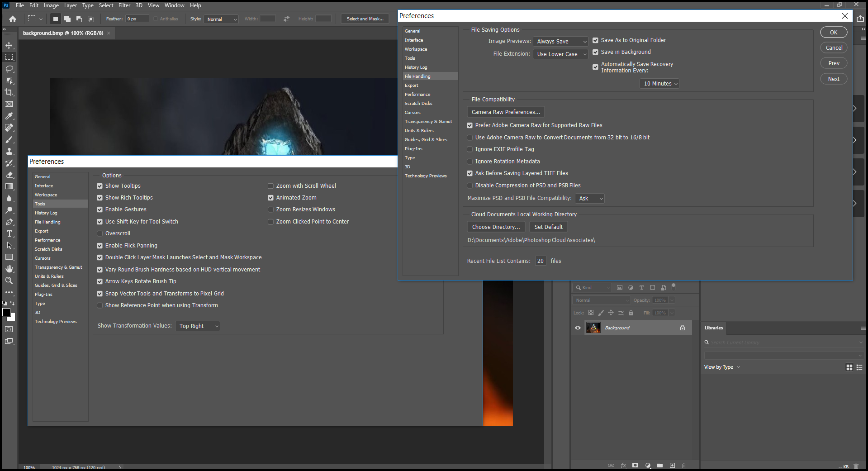
Task: Select the Pen tool
Action: [x=9, y=222]
